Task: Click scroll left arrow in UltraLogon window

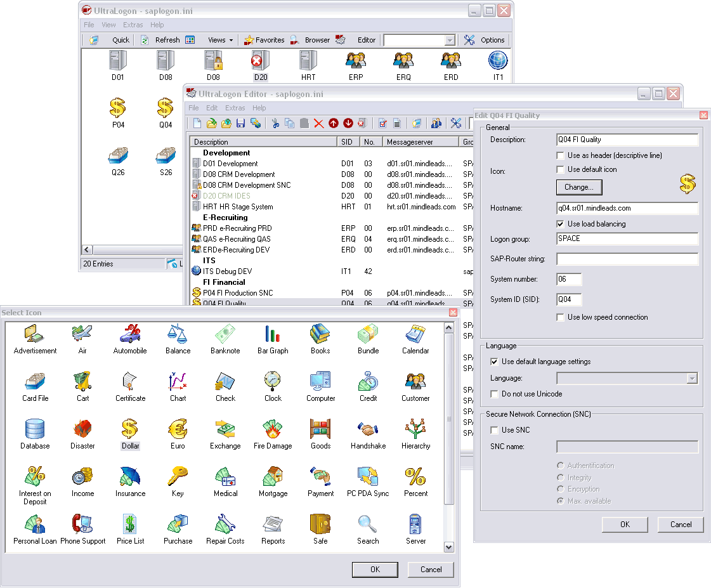Action: click(87, 250)
